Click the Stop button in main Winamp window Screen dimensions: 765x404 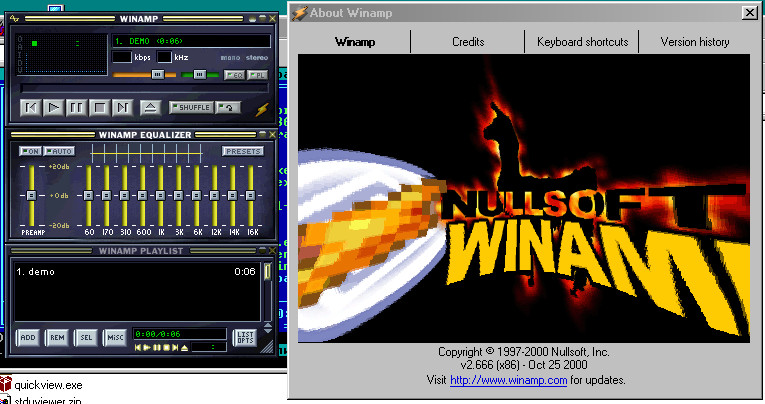coord(99,107)
